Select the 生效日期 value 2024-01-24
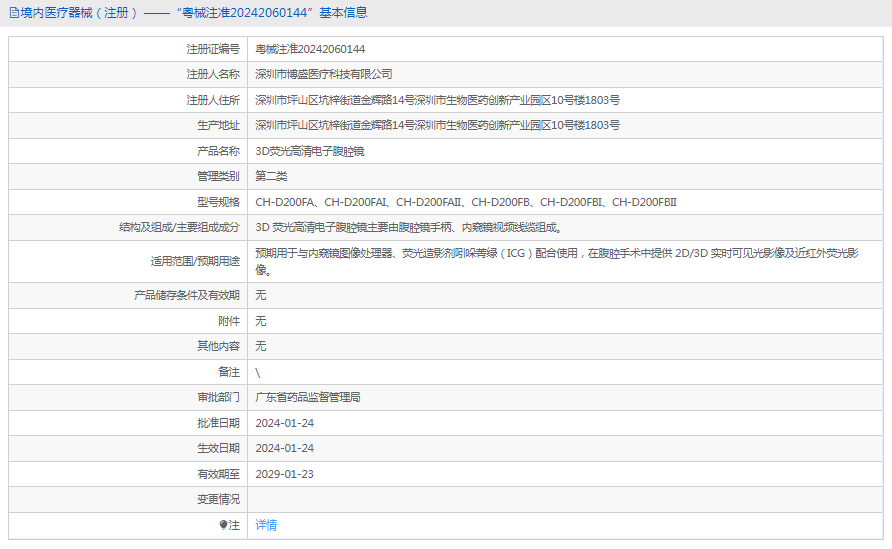The width and height of the screenshot is (892, 549). pyautogui.click(x=284, y=448)
